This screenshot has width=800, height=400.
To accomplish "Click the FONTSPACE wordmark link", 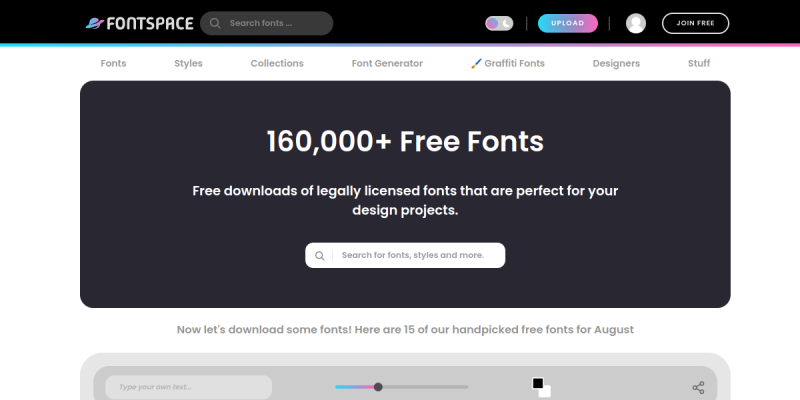I will click(x=150, y=23).
